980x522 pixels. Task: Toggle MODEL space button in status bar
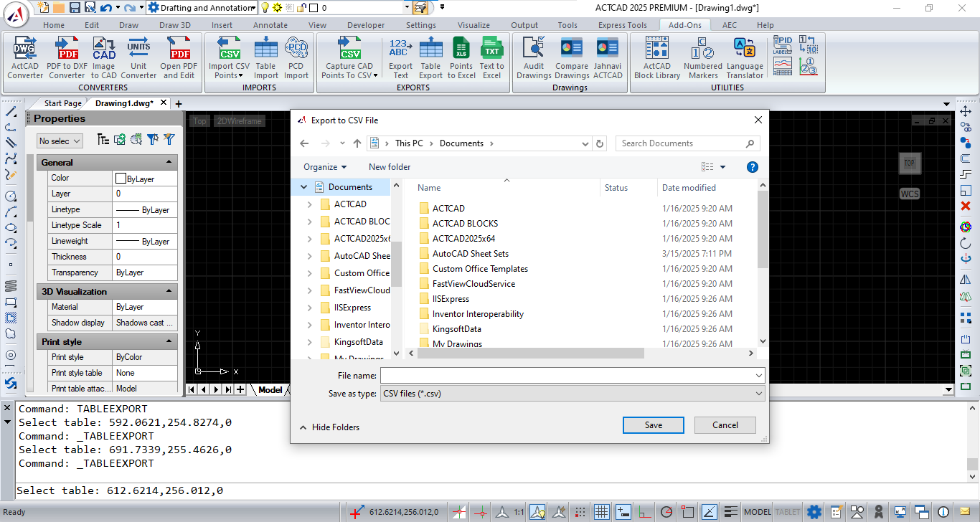pyautogui.click(x=758, y=512)
